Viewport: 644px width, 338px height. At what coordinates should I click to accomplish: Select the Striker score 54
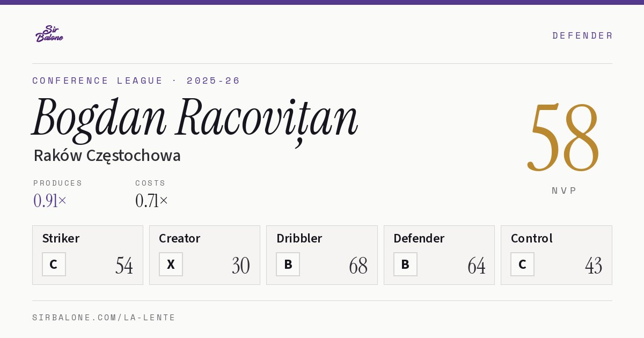point(124,266)
